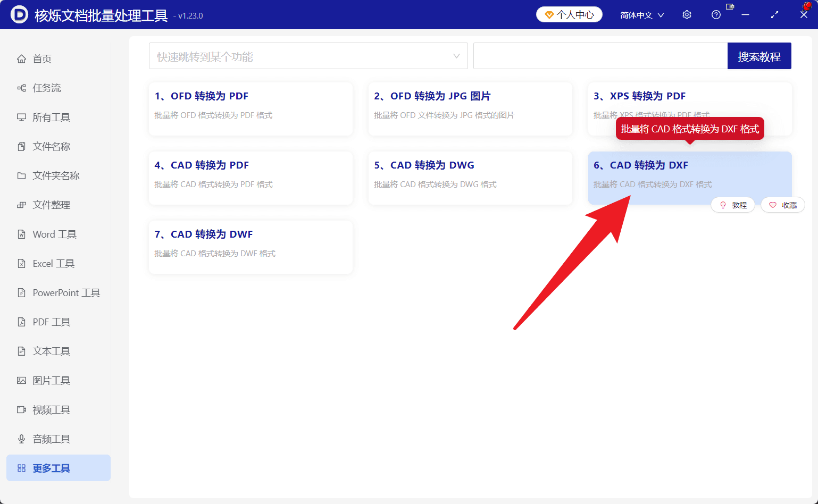Click the Word document icon in sidebar

[x=21, y=234]
